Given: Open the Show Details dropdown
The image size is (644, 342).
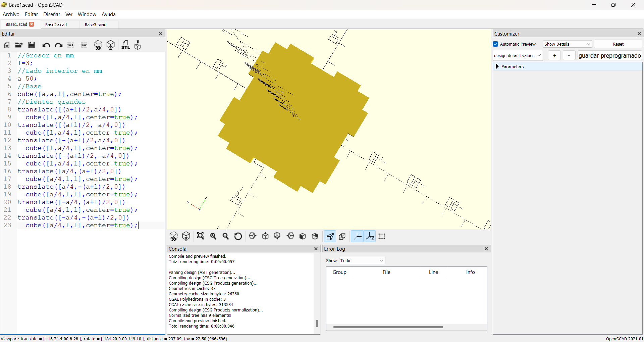Looking at the screenshot, I should point(567,44).
